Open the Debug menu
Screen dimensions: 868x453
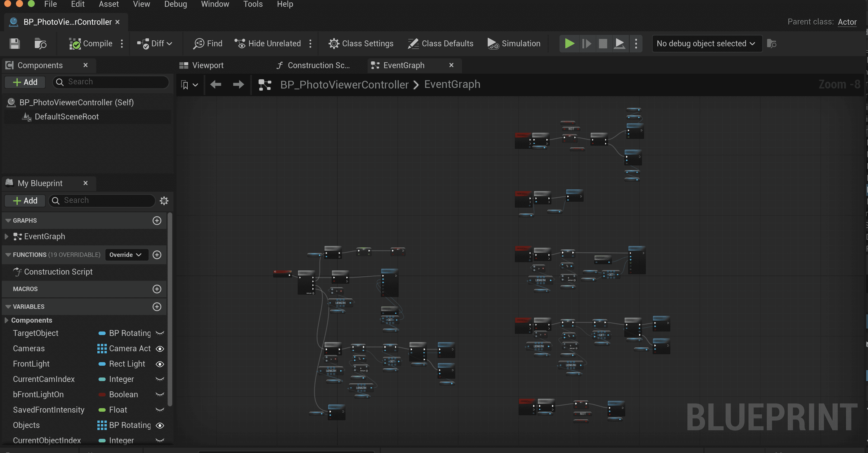[175, 4]
